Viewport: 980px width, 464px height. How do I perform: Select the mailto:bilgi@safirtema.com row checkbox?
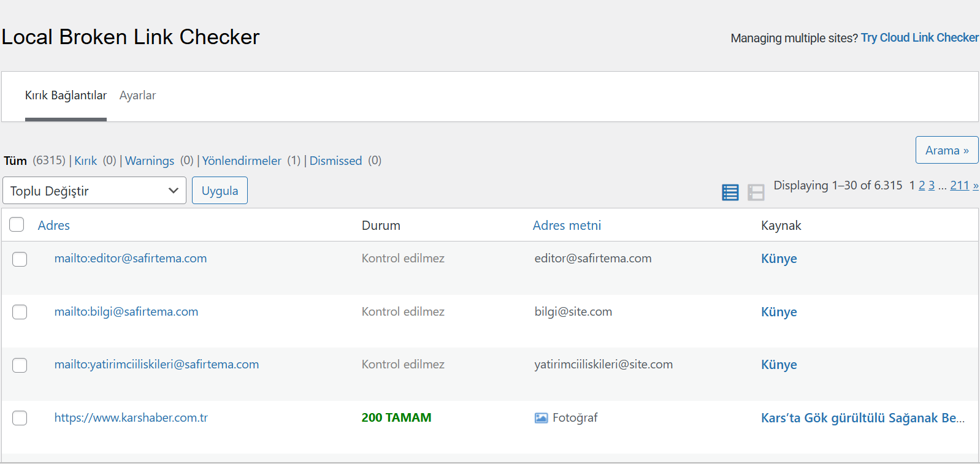[x=20, y=312]
